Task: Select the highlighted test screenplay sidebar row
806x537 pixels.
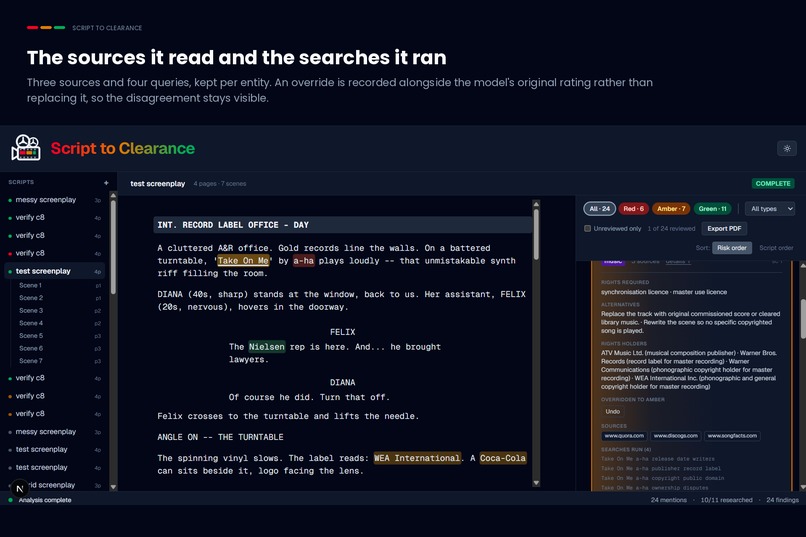Action: (54, 271)
